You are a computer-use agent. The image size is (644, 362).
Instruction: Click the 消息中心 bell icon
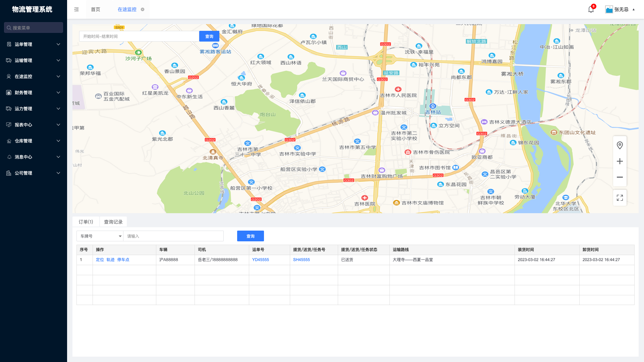point(9,157)
